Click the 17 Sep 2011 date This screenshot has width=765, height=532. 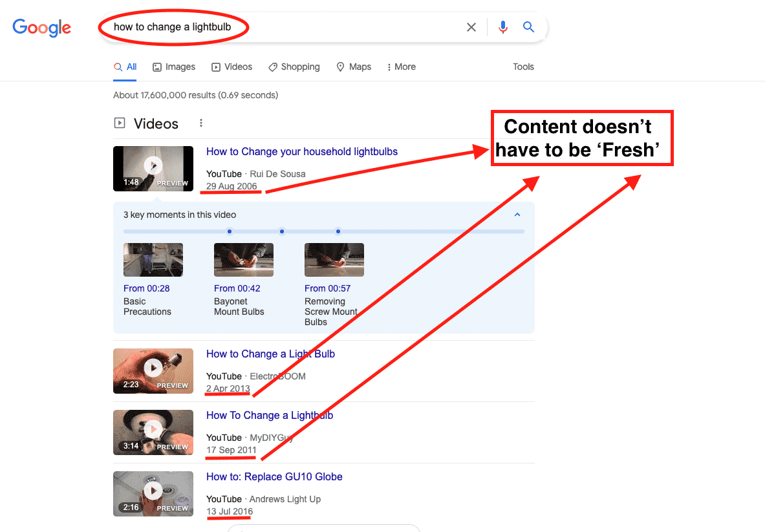click(232, 450)
